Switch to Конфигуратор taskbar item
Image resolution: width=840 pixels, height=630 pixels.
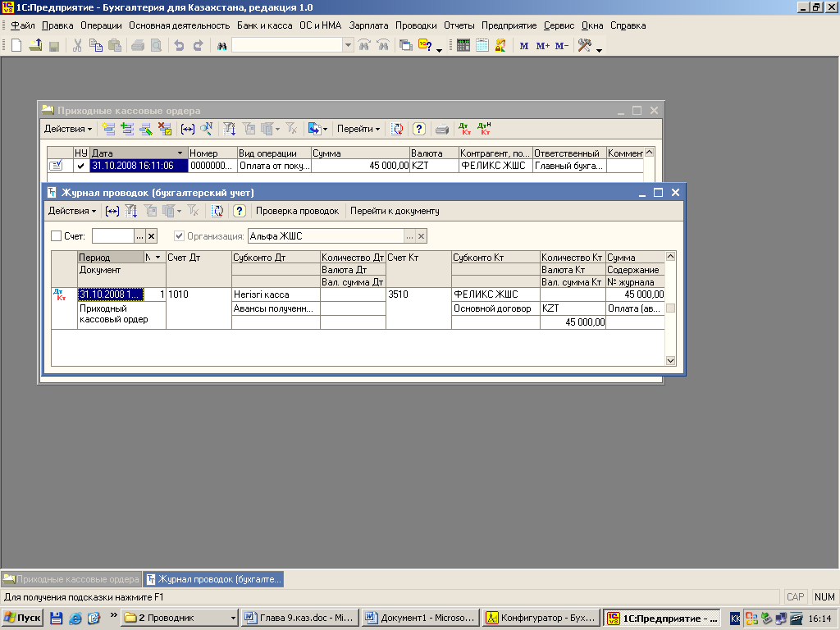(541, 618)
